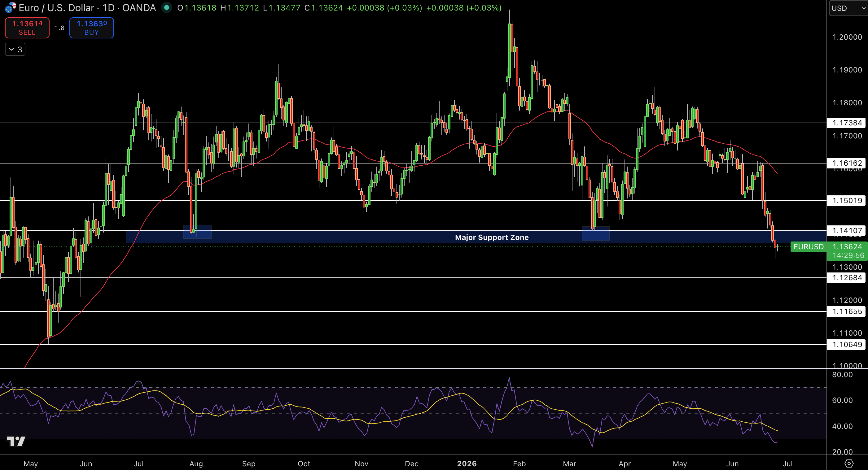
Task: Click the Euro / U.S. Dollar symbol title
Action: click(56, 8)
